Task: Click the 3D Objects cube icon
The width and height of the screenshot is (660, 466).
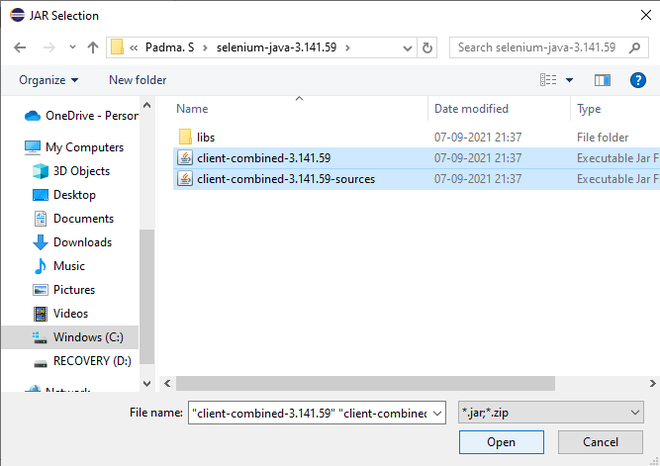Action: click(x=40, y=171)
